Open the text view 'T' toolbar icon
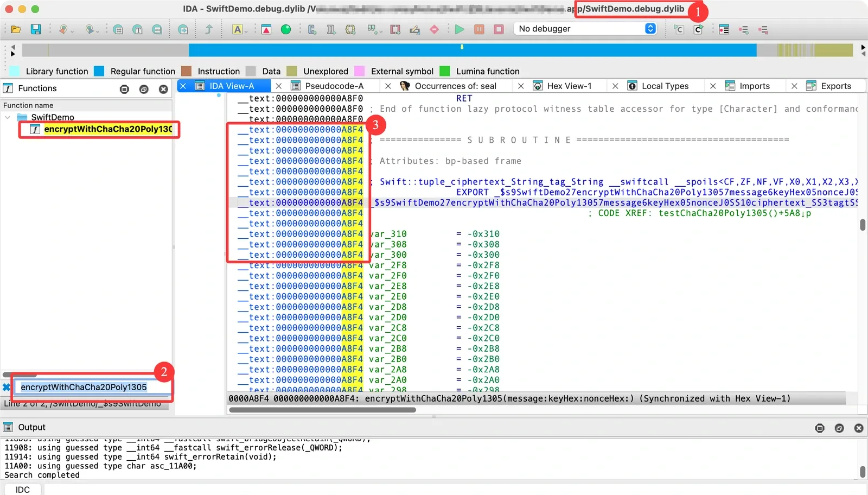The height and width of the screenshot is (495, 868). tap(138, 29)
